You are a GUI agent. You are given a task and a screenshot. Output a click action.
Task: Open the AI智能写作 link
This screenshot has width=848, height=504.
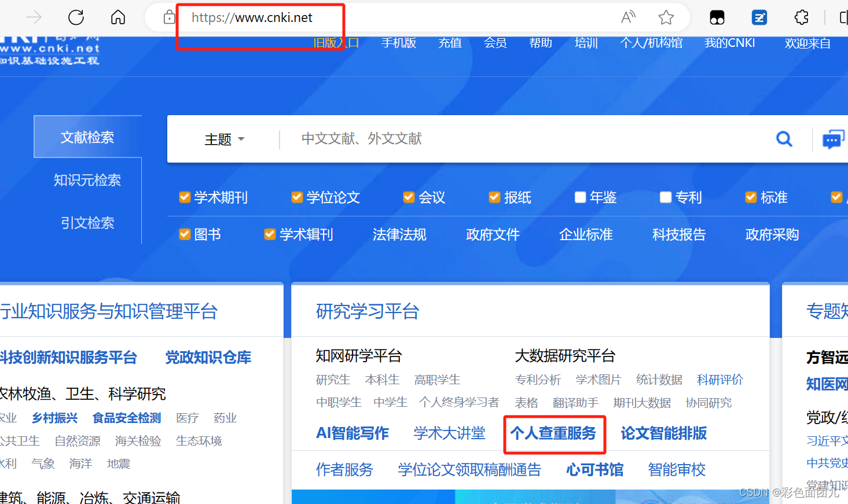[x=353, y=433]
